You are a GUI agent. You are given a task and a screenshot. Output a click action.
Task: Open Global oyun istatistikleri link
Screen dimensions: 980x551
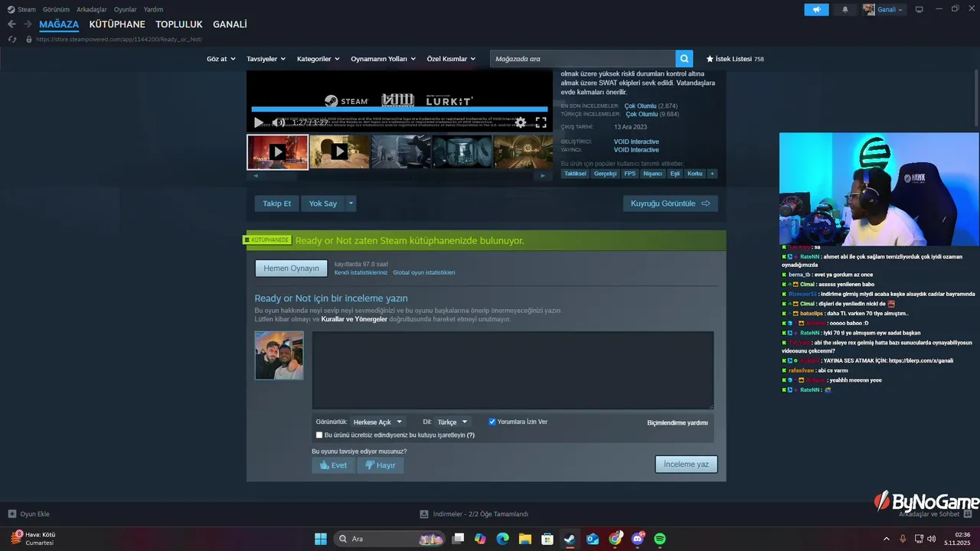[423, 272]
